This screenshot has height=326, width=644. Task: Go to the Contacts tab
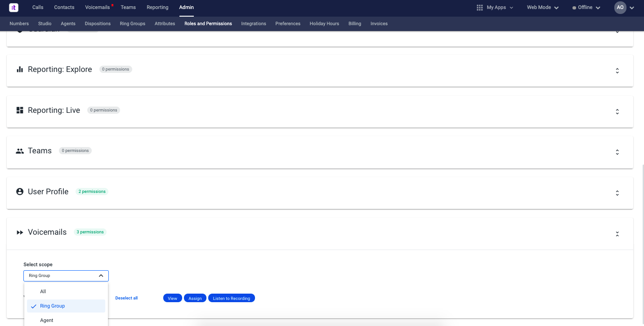64,7
